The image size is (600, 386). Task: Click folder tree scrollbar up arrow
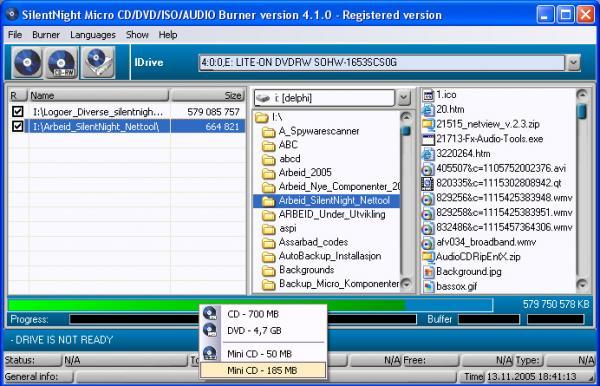tap(406, 116)
